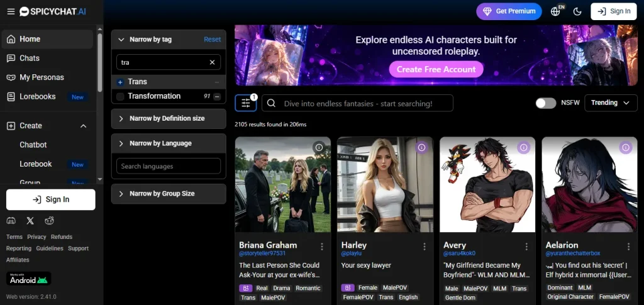Toggle the filters panel icon button
The image size is (644, 305).
click(246, 103)
